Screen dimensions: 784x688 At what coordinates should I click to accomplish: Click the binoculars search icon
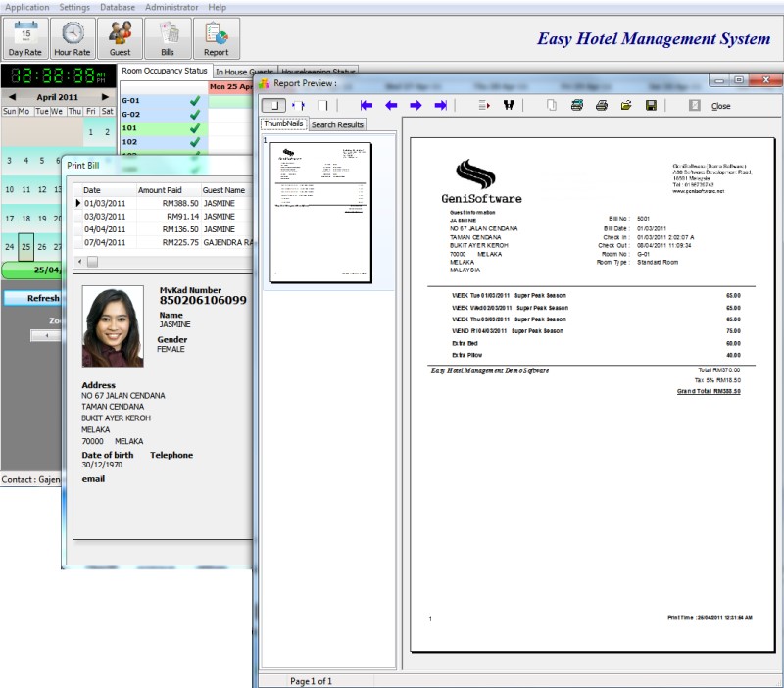point(509,105)
